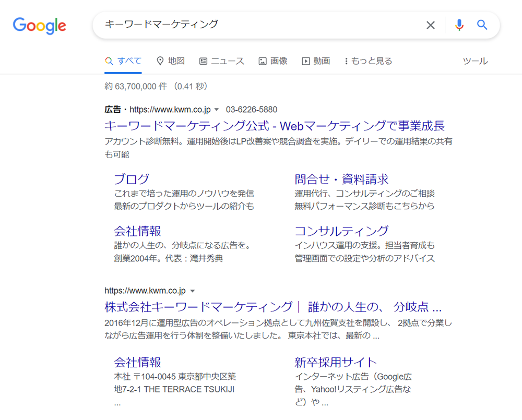The image size is (522, 420).
Task: Open the ad headline キーワードマーケティング公式
Action: coord(275,126)
